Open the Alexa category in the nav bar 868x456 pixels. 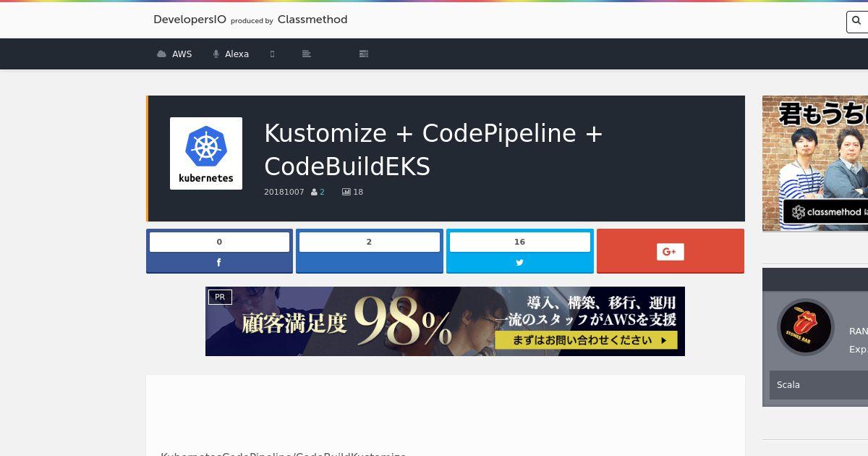click(231, 54)
